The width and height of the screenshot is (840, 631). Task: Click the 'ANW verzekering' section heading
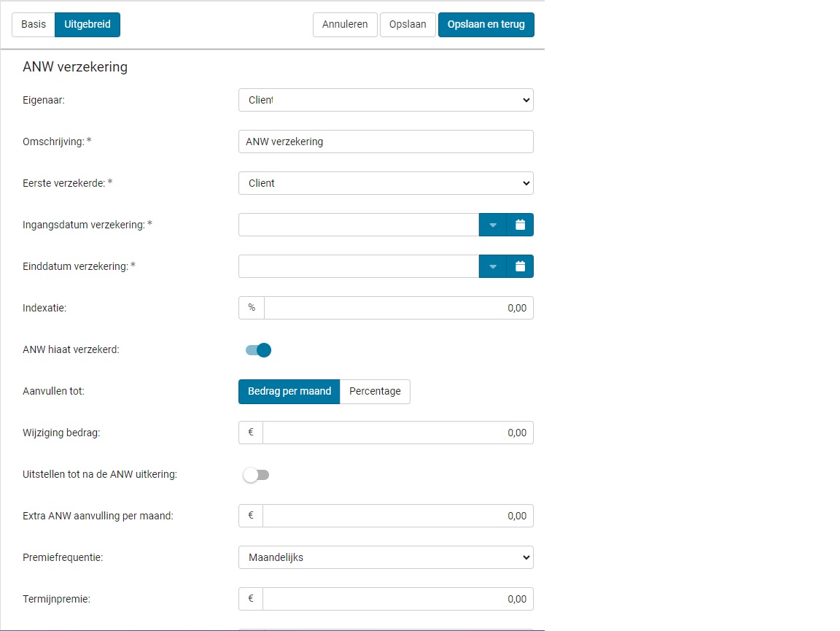(75, 67)
